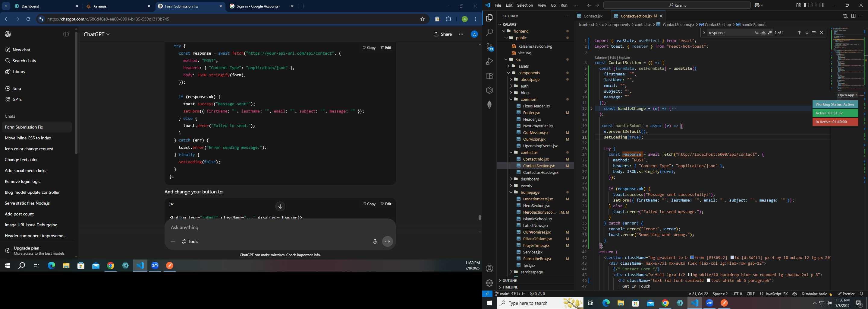Go to next match in find widget
Screen dimensions: 868x309
point(807,33)
